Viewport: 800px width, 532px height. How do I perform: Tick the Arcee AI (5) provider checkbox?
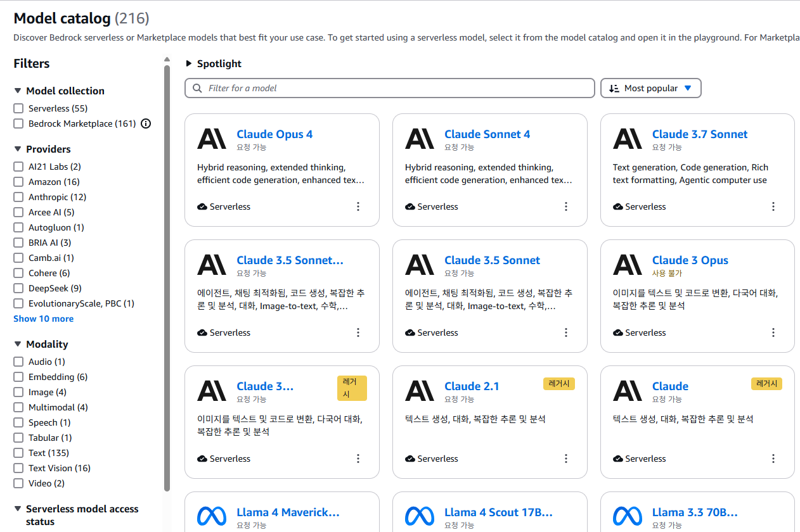click(18, 212)
